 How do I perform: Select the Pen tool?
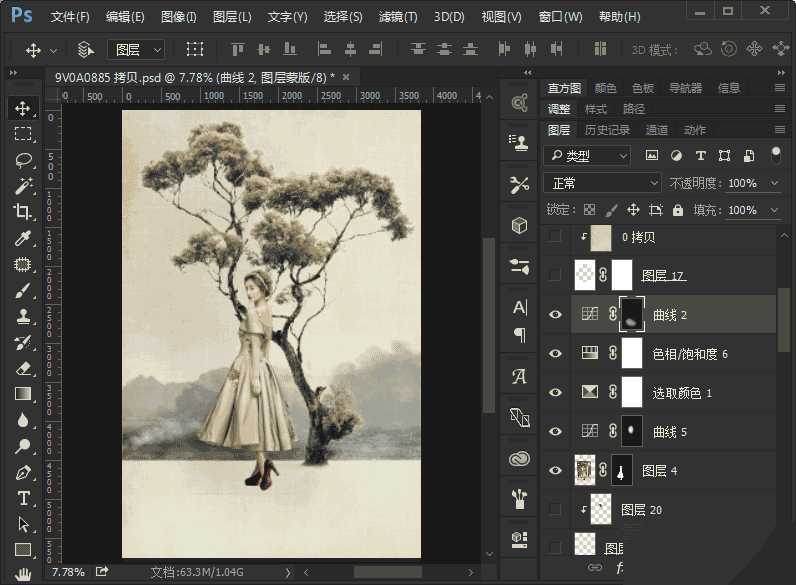(23, 472)
